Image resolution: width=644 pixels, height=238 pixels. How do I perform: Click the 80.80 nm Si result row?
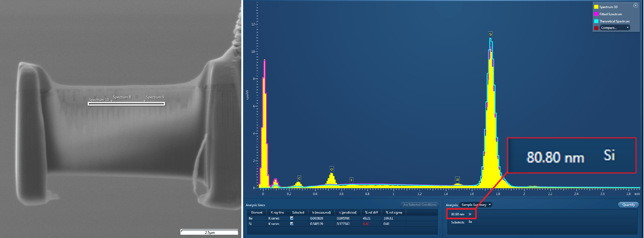461,214
